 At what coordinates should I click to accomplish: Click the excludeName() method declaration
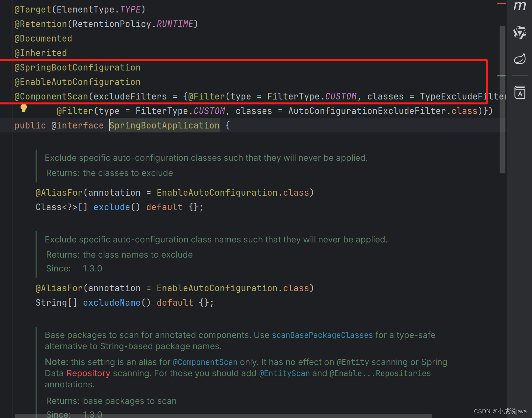(112, 302)
